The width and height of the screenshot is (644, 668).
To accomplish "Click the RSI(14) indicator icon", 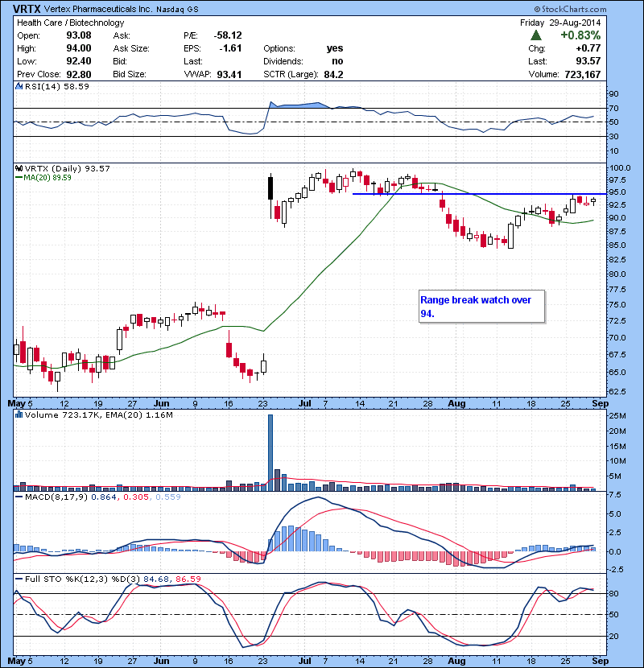I will tap(19, 86).
